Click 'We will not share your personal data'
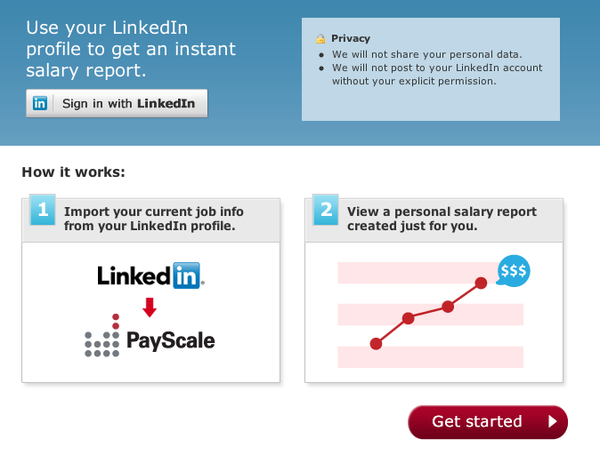The width and height of the screenshot is (600, 455). [x=427, y=54]
